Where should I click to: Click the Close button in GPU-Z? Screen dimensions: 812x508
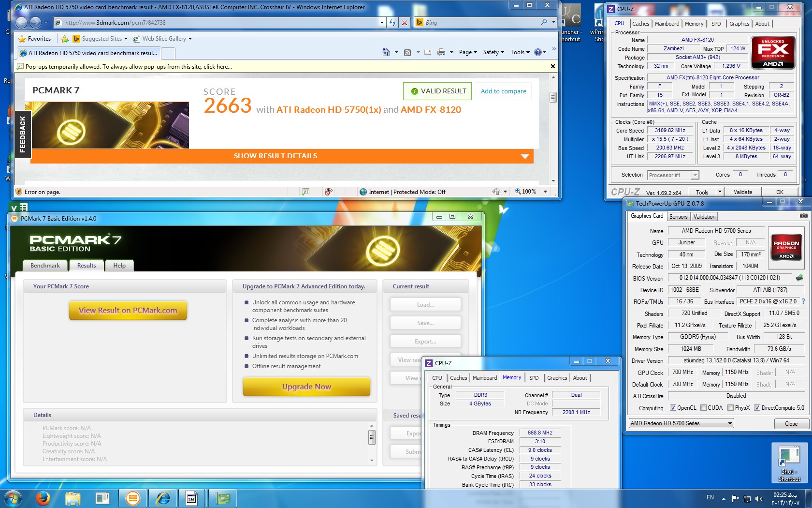791,424
